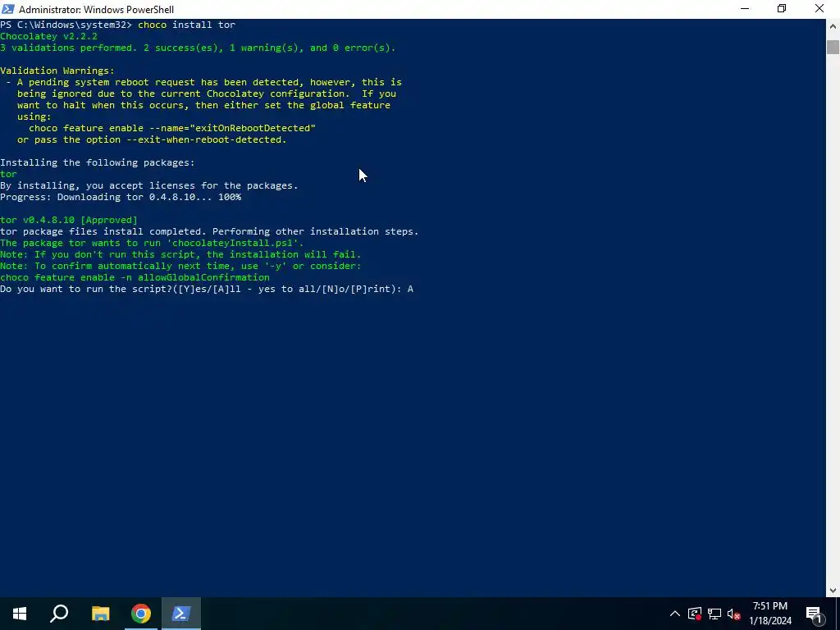Click PowerShell icon in title bar
Viewport: 840px width, 630px height.
click(8, 9)
